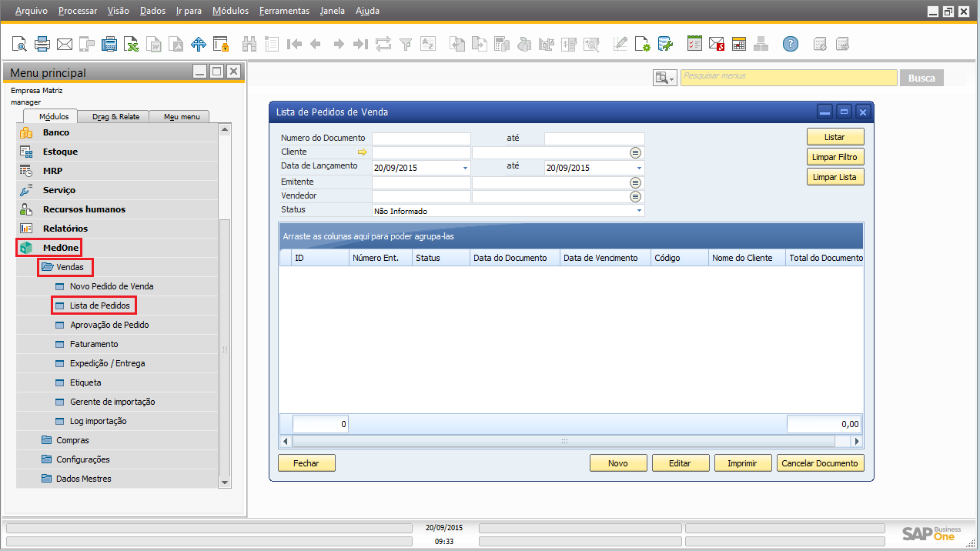The height and width of the screenshot is (551, 980).
Task: Expand the Configurações folder
Action: (82, 459)
